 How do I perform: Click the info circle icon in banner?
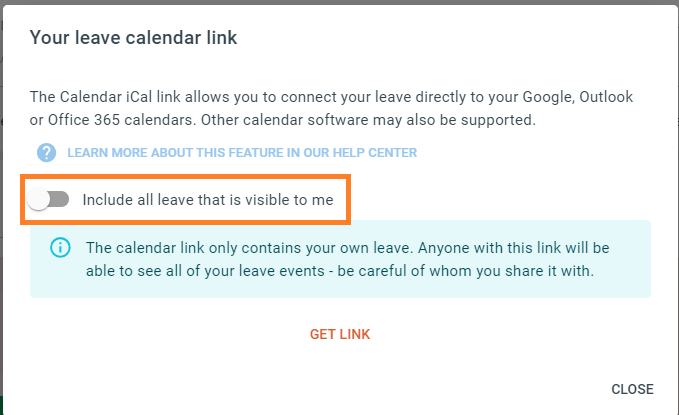(x=60, y=248)
